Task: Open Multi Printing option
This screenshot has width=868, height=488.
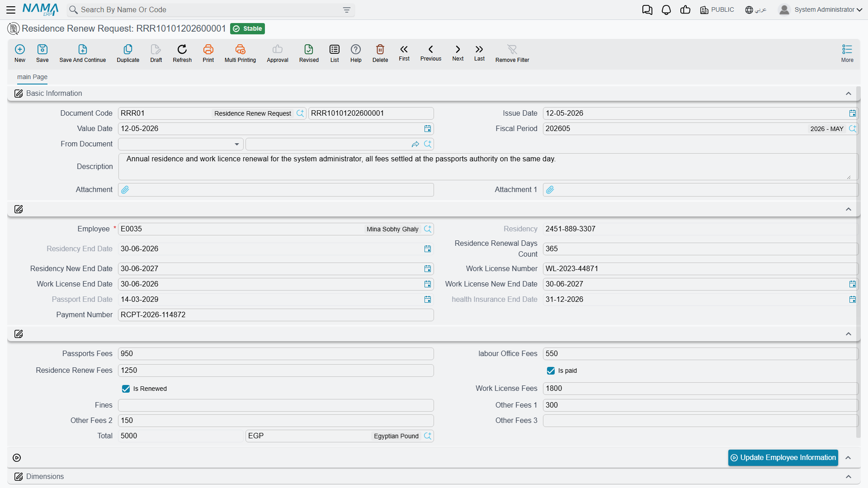Action: [240, 53]
